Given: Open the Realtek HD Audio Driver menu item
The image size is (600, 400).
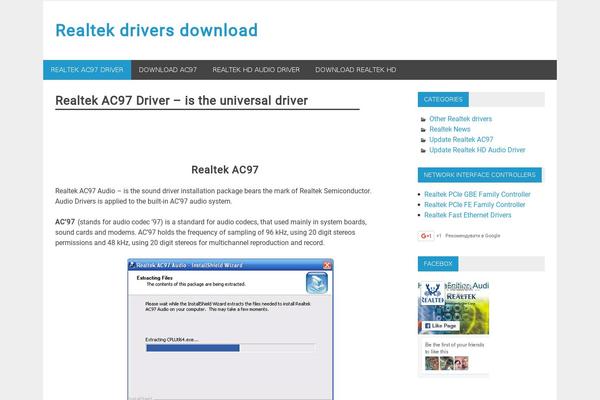Looking at the screenshot, I should click(x=256, y=70).
